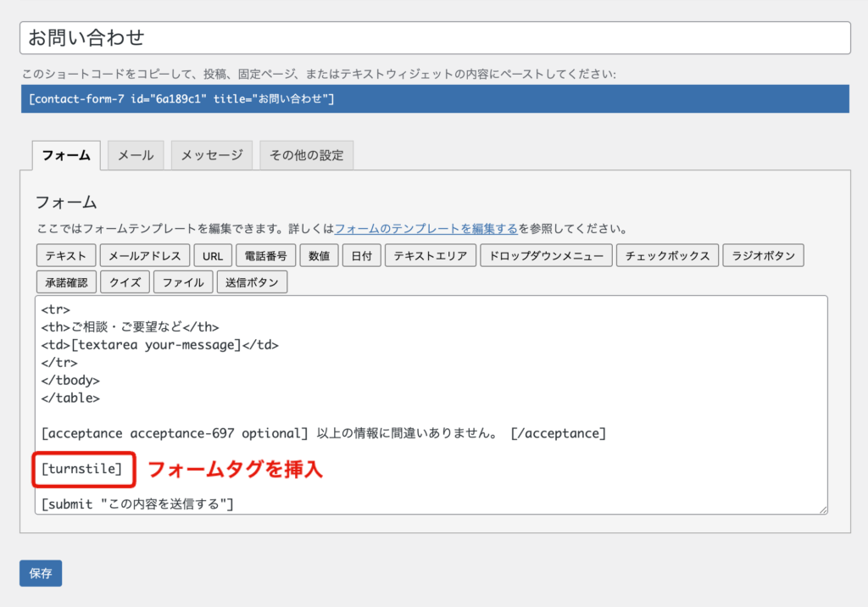Open the フォームのテンプレートを編集する link
868x607 pixels.
pyautogui.click(x=426, y=229)
